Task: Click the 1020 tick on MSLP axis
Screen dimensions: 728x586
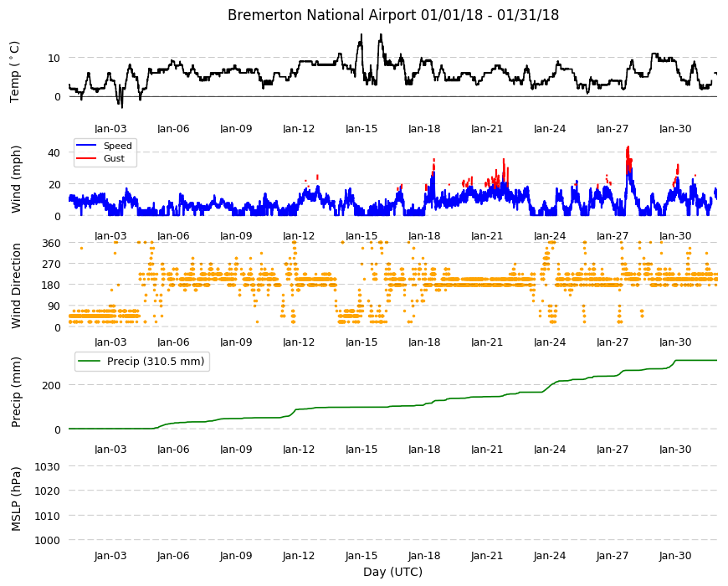Action: [x=48, y=491]
